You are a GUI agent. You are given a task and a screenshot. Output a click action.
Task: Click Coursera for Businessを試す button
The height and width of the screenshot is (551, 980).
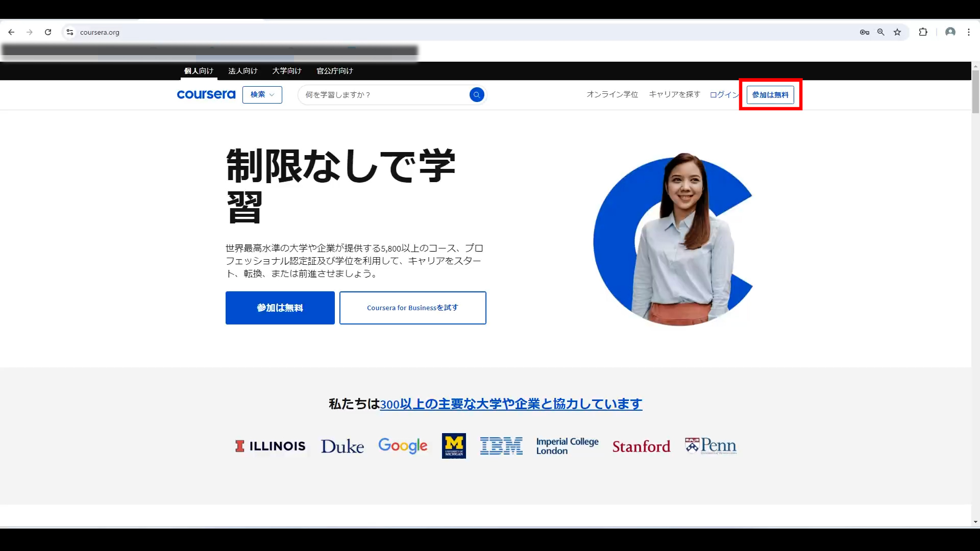click(x=412, y=308)
